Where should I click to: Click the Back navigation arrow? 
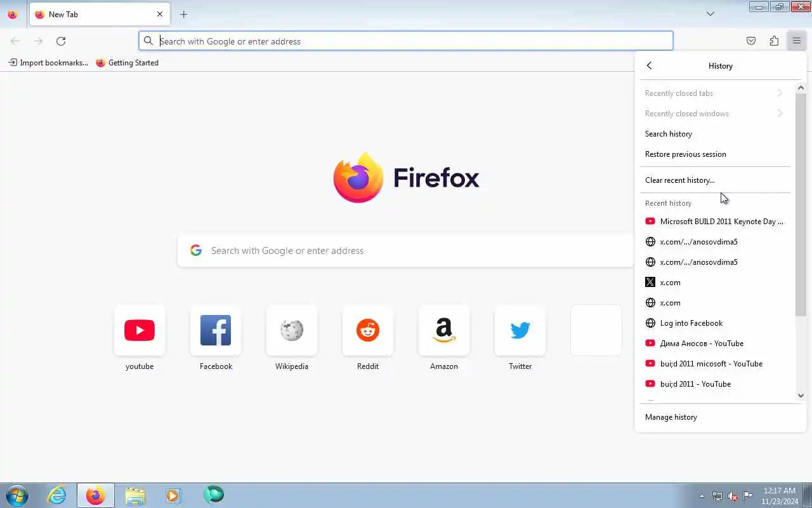coord(15,41)
